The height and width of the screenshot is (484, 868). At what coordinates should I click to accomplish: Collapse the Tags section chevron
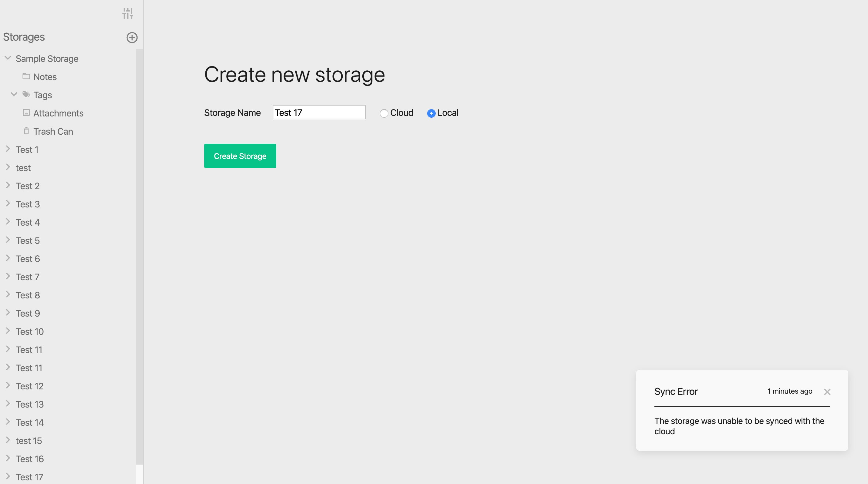[14, 94]
